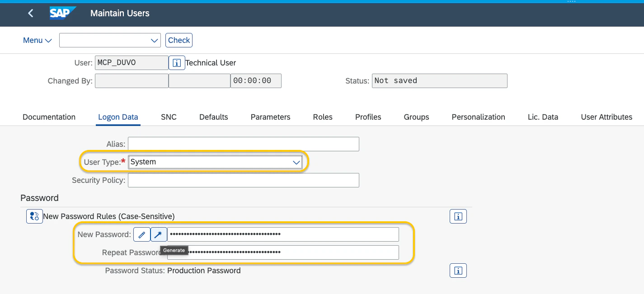
Task: Open the Menu dropdown
Action: pos(38,40)
